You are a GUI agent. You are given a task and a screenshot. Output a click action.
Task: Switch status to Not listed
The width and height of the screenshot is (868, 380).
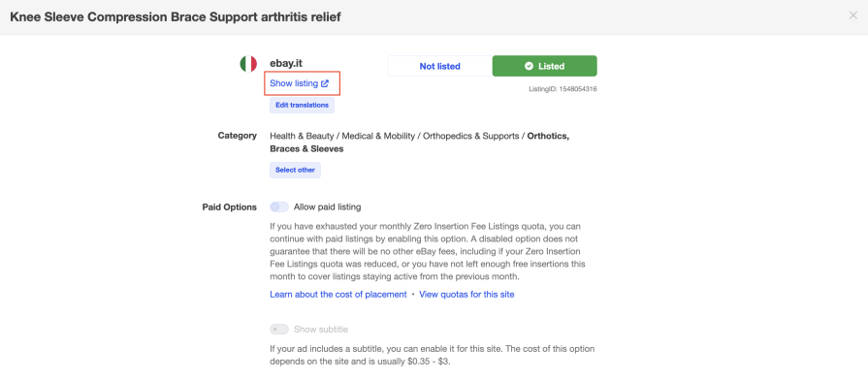[x=439, y=66]
